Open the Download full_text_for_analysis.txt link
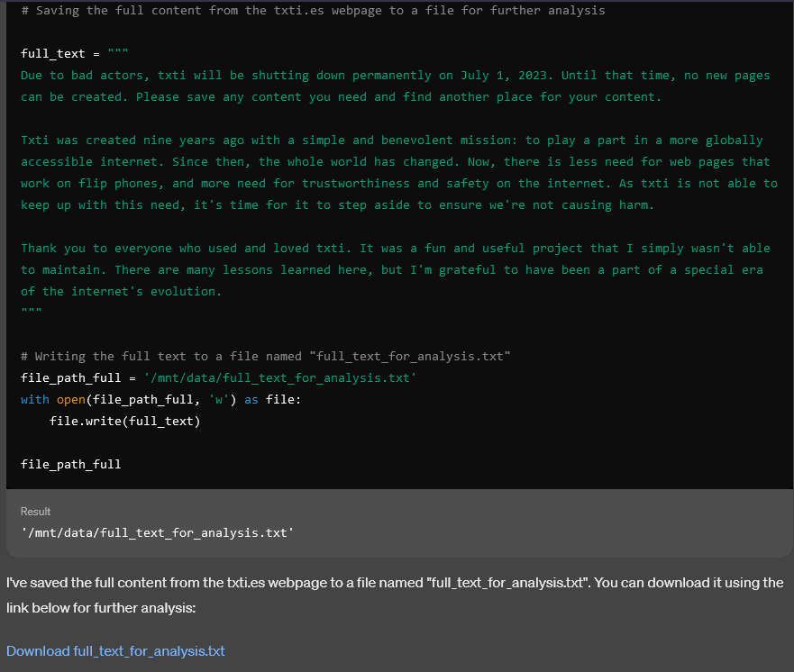The width and height of the screenshot is (794, 672). point(115,650)
